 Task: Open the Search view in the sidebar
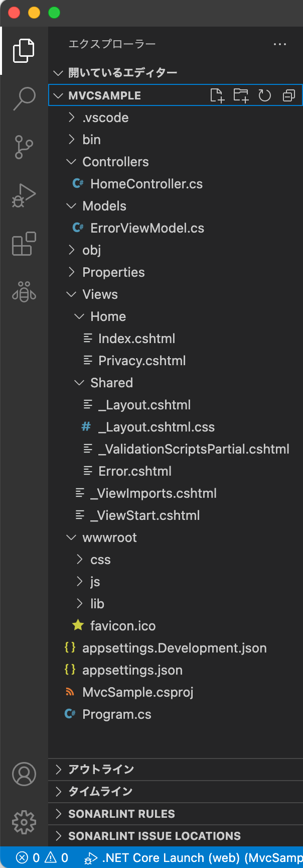(24, 98)
